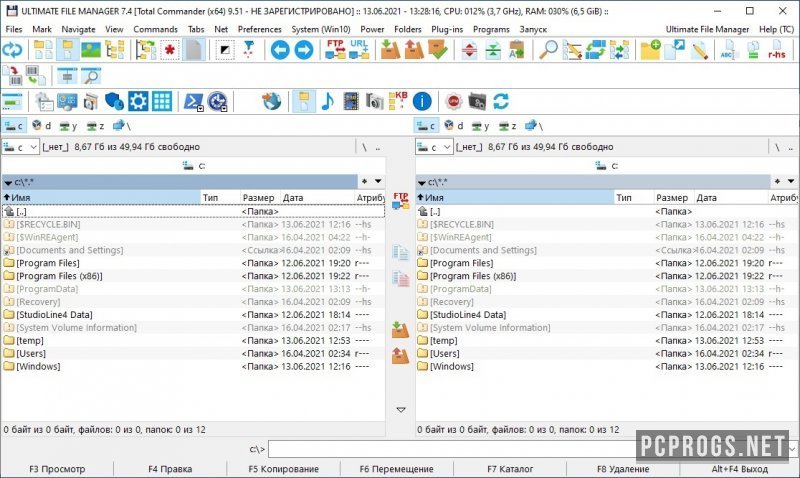800x478 pixels.
Task: Open left panel drive selection dropdown
Action: point(20,147)
